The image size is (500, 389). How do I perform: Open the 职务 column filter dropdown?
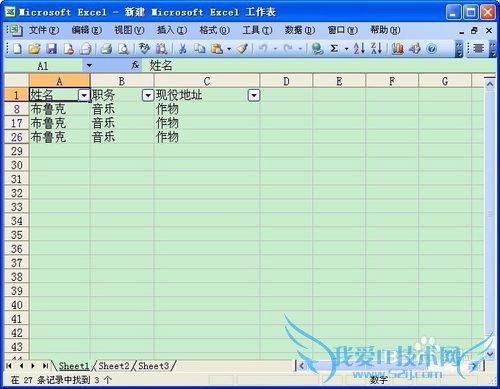[x=148, y=96]
